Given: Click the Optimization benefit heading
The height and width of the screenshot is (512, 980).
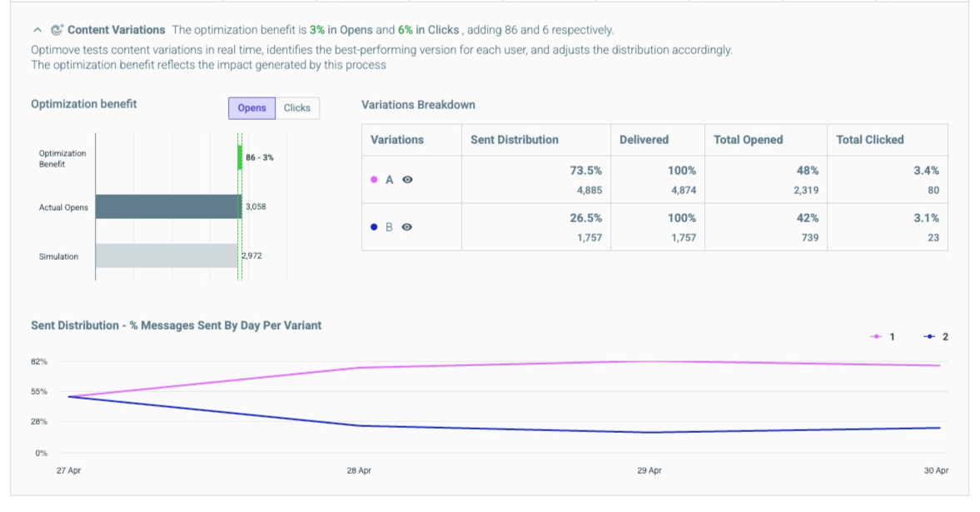Looking at the screenshot, I should click(84, 104).
